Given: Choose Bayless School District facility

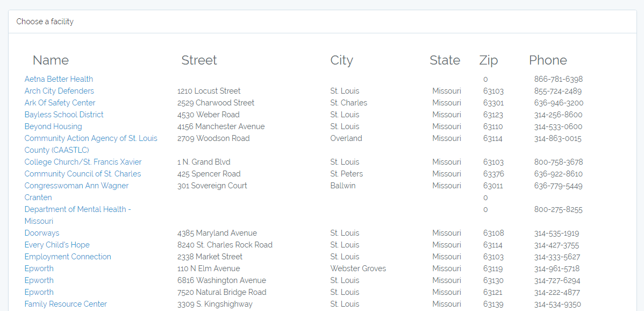Looking at the screenshot, I should point(64,115).
